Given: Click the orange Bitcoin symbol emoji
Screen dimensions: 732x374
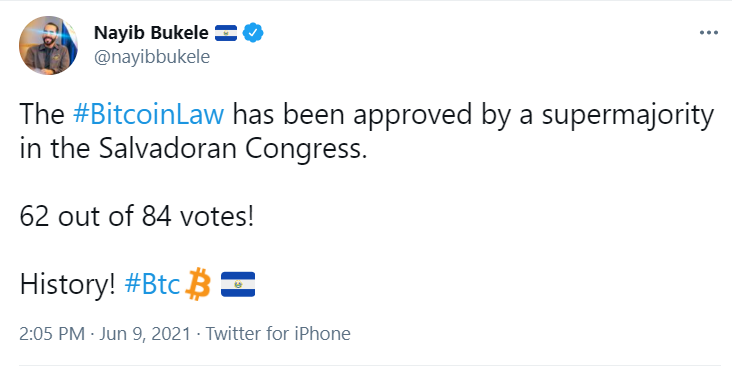Looking at the screenshot, I should pos(198,283).
